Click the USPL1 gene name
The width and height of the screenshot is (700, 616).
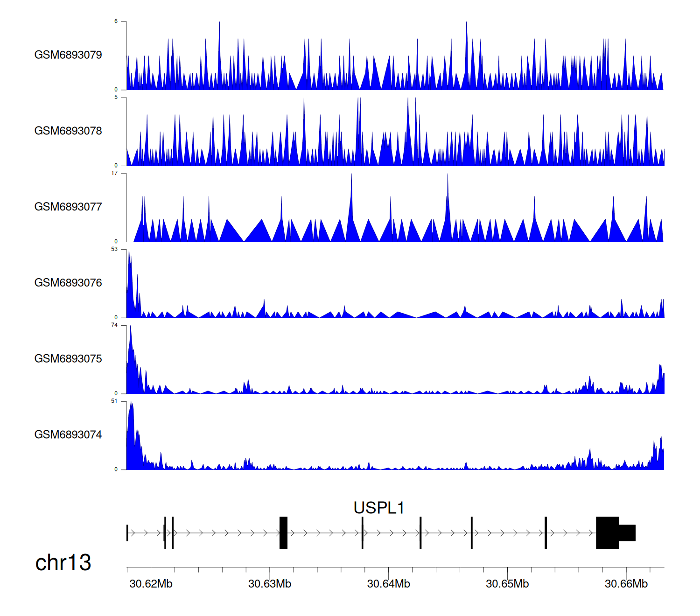(378, 508)
